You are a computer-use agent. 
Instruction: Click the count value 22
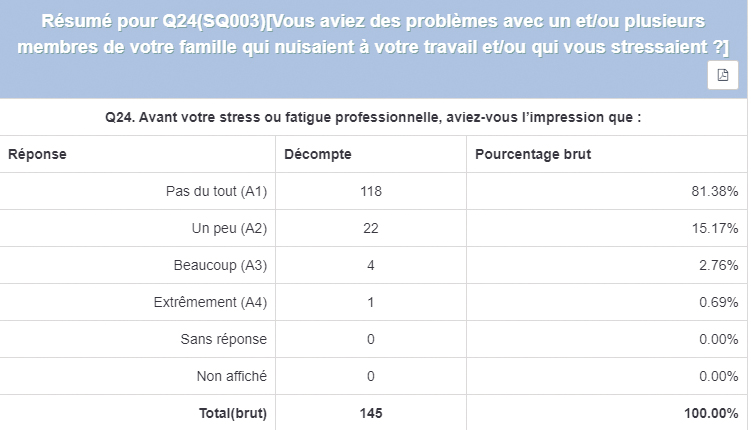tap(372, 228)
